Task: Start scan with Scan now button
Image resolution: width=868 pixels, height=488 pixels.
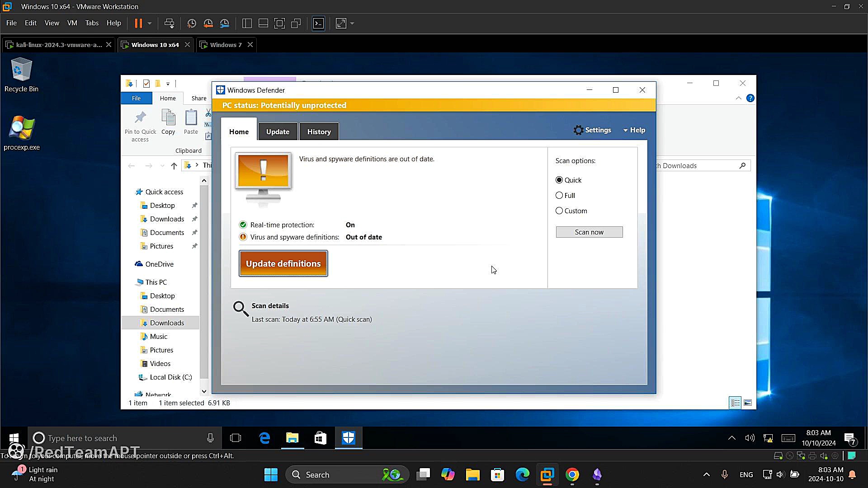Action: pyautogui.click(x=589, y=232)
